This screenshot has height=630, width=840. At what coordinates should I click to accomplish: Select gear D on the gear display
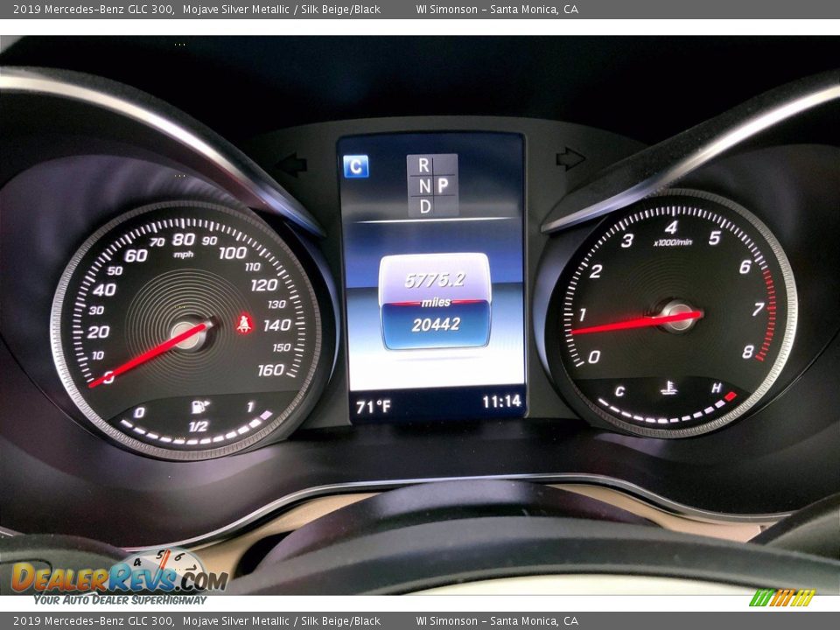(x=425, y=206)
